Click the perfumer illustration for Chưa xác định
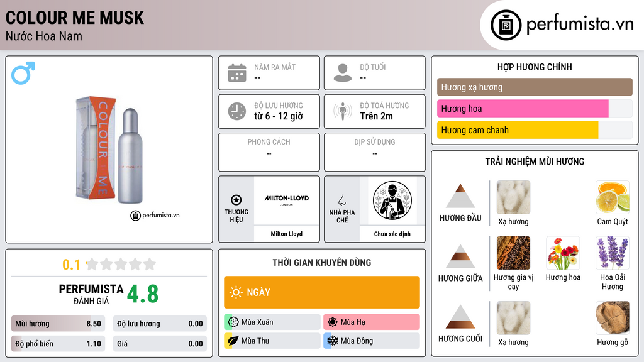The width and height of the screenshot is (644, 362). [x=392, y=200]
